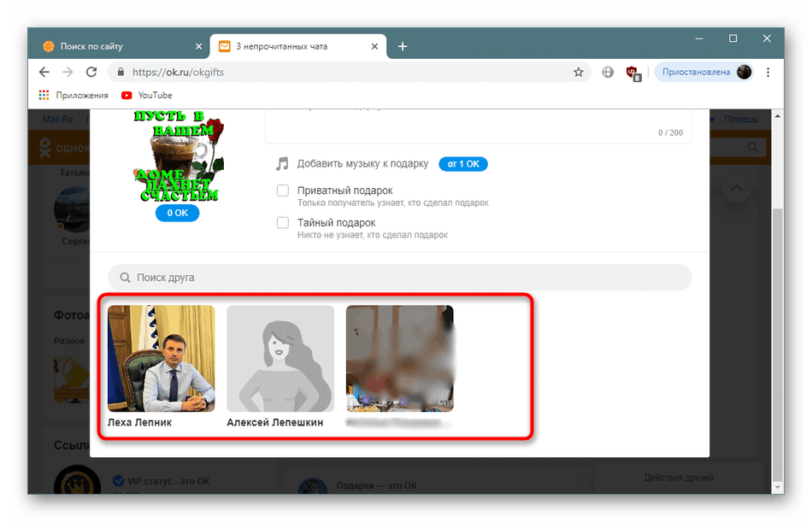Click the name Леха Лепник
Viewport: 812px width, 522px height.
pos(139,422)
